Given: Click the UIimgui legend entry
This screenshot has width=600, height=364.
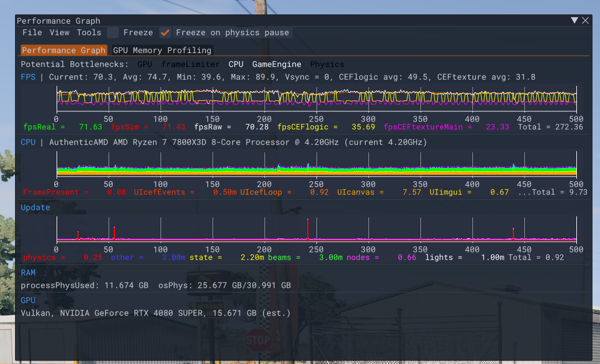Looking at the screenshot, I should click(x=469, y=192).
